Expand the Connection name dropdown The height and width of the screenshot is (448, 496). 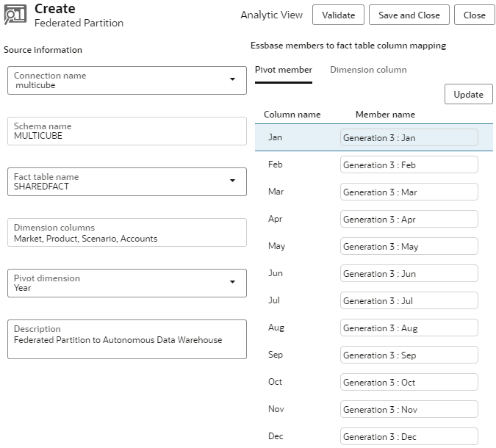point(232,79)
